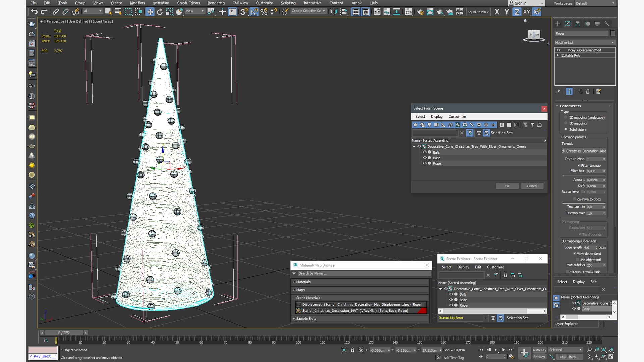
Task: Click the selection lock icon in status bar
Action: pyautogui.click(x=353, y=350)
